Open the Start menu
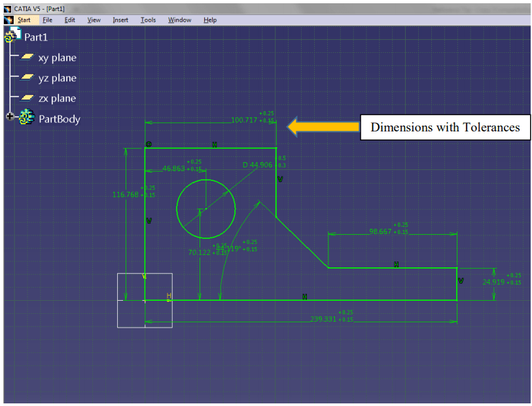The image size is (532, 406). [x=24, y=20]
